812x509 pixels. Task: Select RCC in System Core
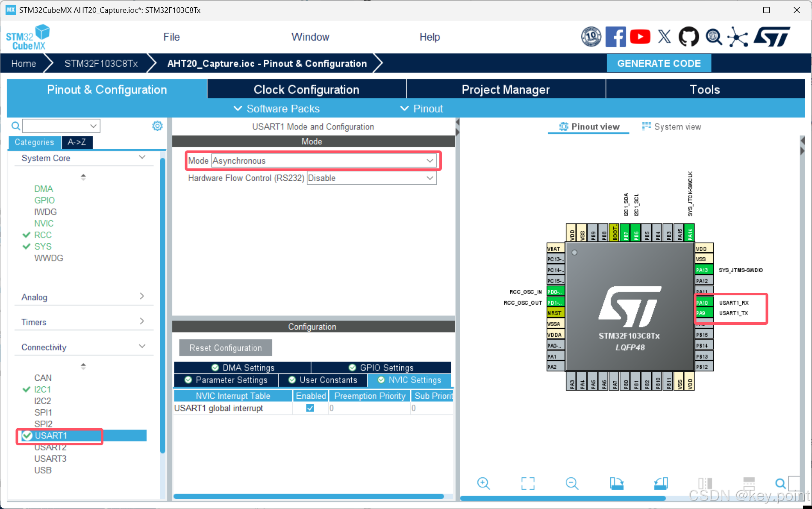tap(43, 235)
